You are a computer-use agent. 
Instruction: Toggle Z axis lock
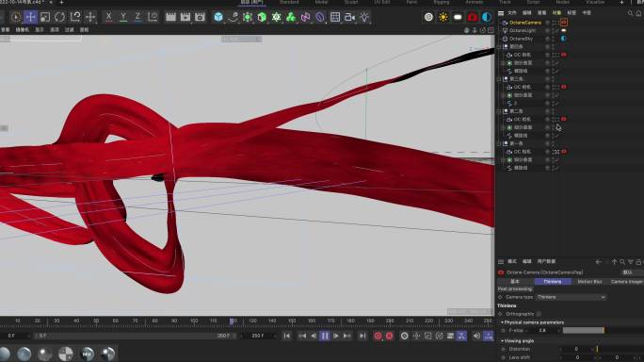pyautogui.click(x=137, y=17)
